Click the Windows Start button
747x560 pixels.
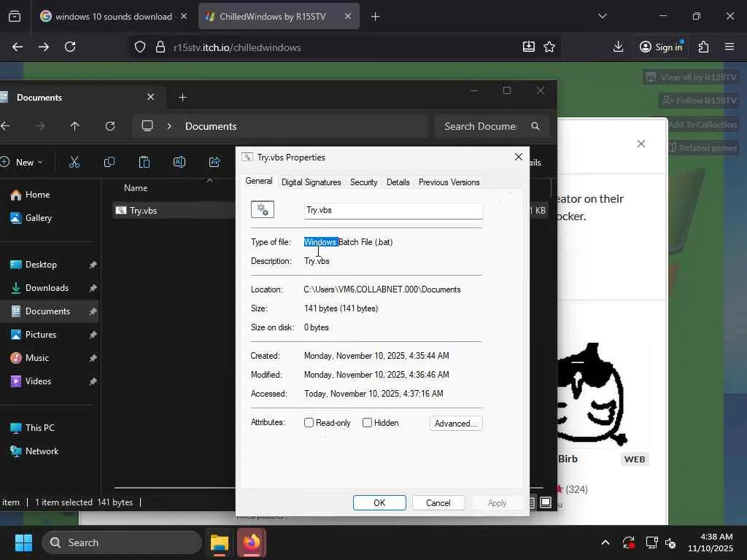[x=23, y=542]
